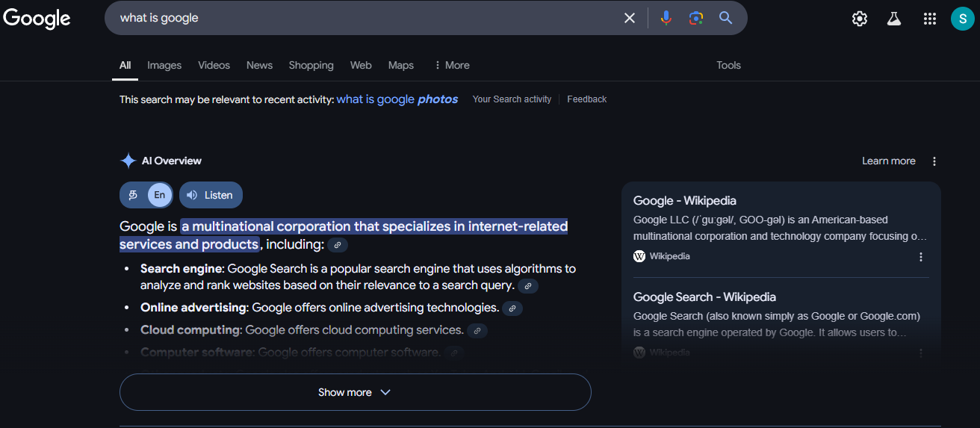Clear the search box with the X icon
The image size is (980, 428).
[x=630, y=18]
